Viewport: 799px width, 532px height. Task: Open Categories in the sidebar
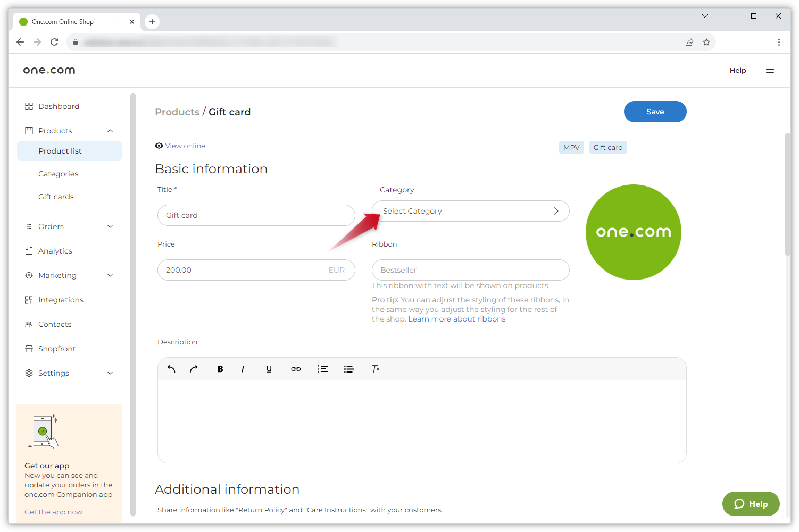58,174
